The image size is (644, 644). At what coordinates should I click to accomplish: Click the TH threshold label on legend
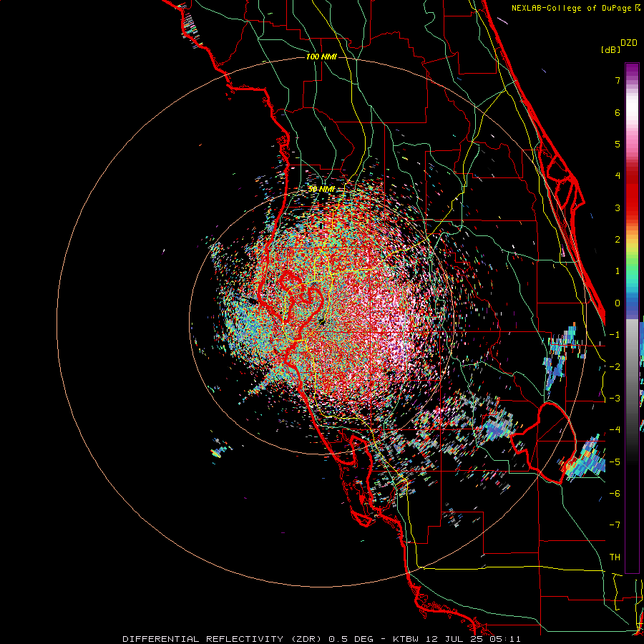(x=615, y=557)
